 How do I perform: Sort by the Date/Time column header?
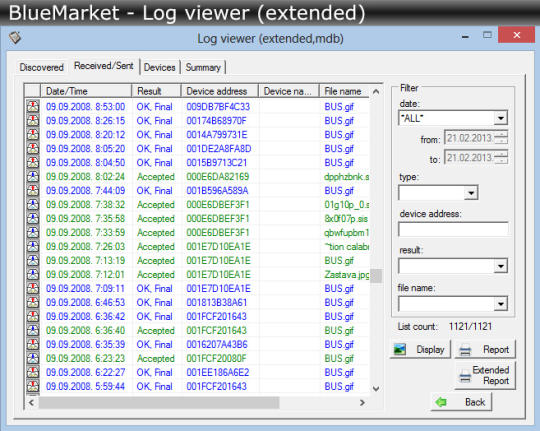pos(86,91)
